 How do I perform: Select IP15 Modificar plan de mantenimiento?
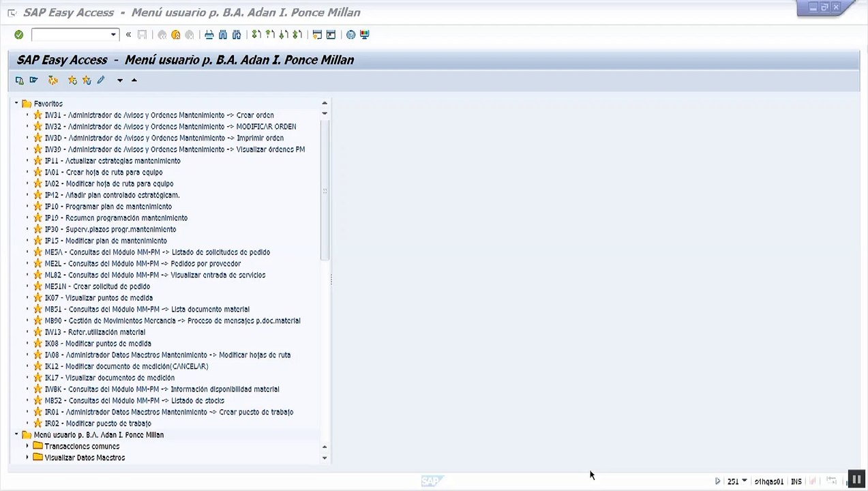106,241
